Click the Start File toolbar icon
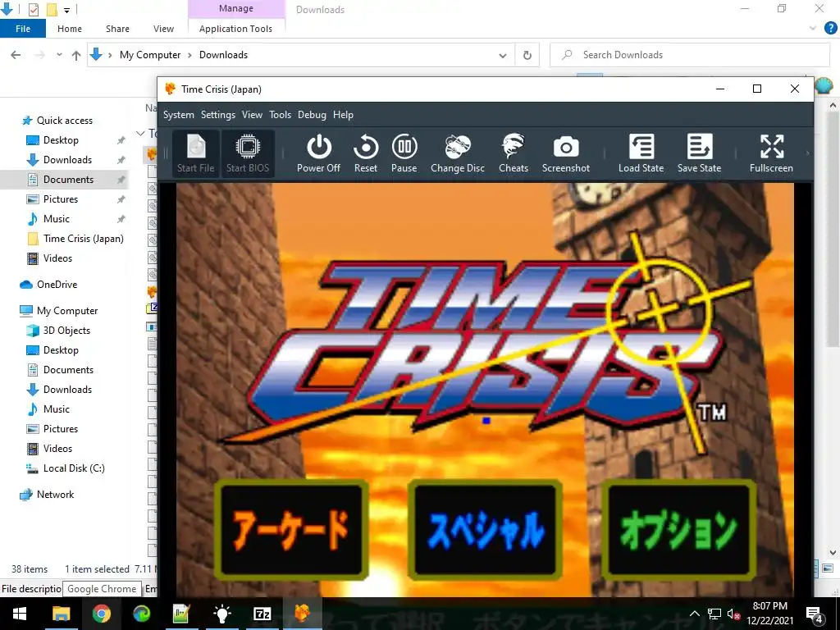This screenshot has width=840, height=630. pos(195,153)
